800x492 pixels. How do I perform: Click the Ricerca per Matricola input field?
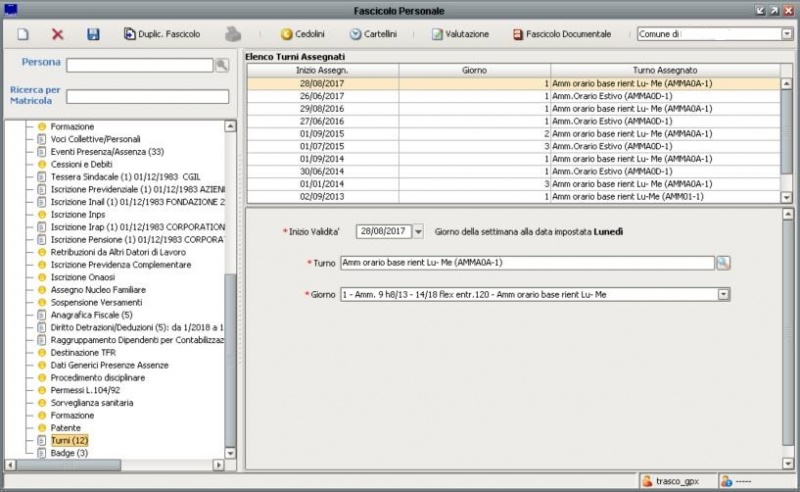[148, 97]
